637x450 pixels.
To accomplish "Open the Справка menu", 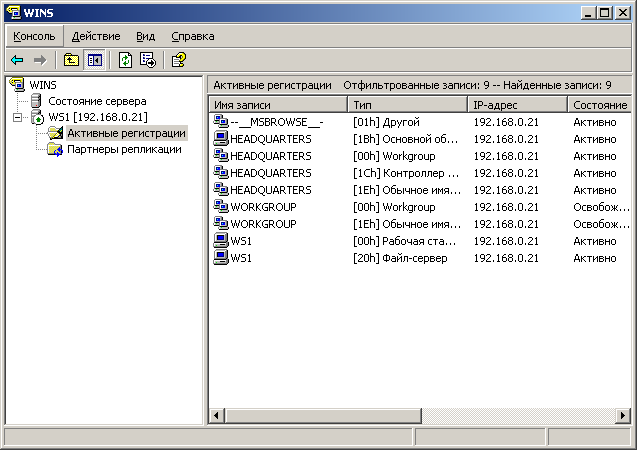I will (193, 36).
